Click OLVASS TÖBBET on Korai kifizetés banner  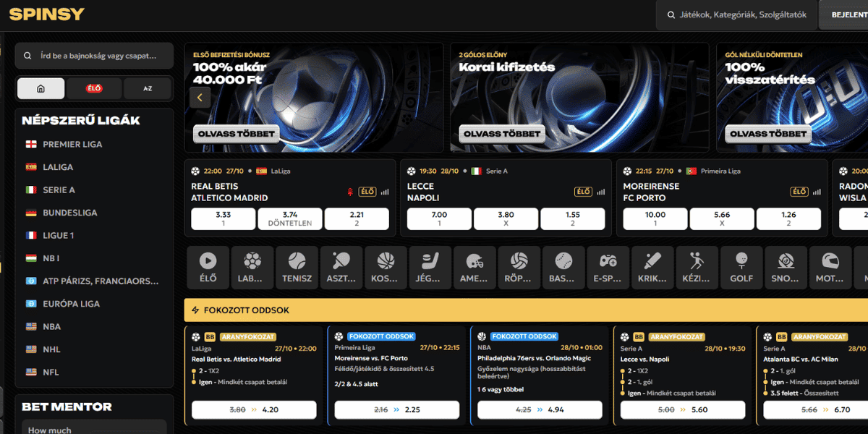(502, 134)
